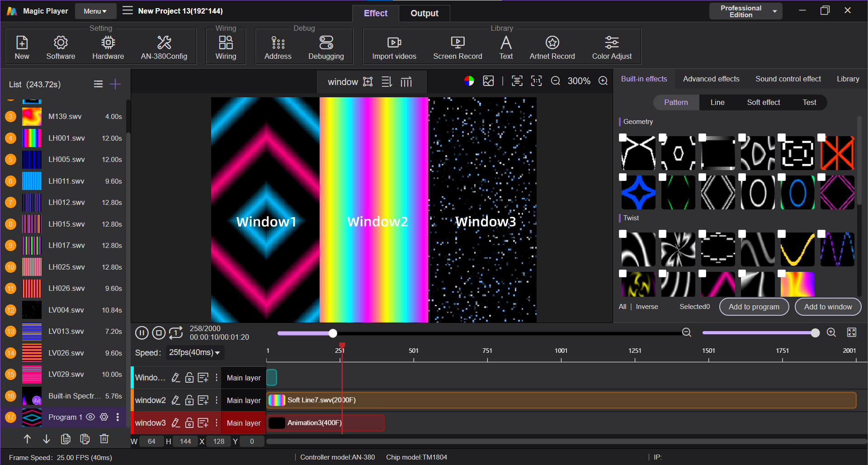This screenshot has width=868, height=465.
Task: Select the Soft effect category
Action: (764, 102)
